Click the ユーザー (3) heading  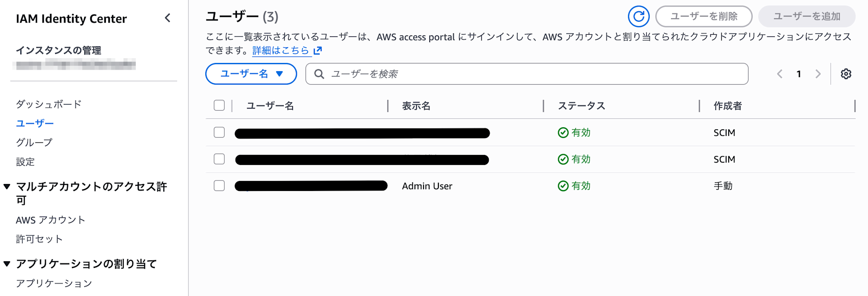(x=242, y=16)
